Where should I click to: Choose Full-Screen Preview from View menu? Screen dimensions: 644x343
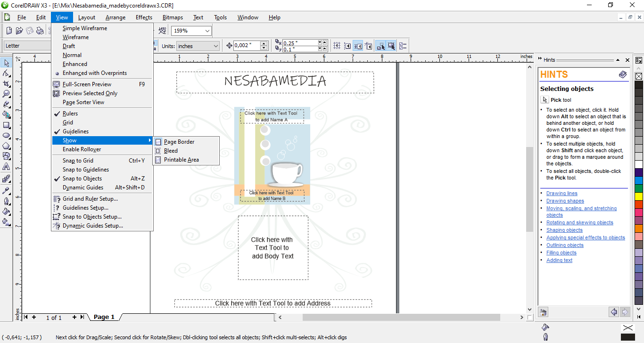point(87,84)
